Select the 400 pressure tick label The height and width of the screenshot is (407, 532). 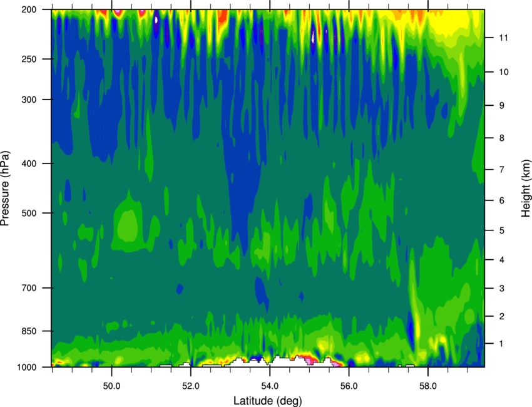click(x=29, y=163)
